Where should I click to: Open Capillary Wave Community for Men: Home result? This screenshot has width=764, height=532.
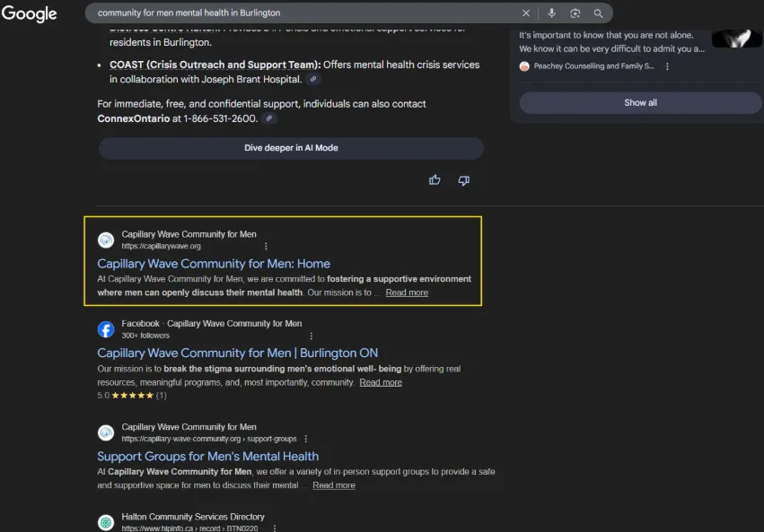pos(214,264)
